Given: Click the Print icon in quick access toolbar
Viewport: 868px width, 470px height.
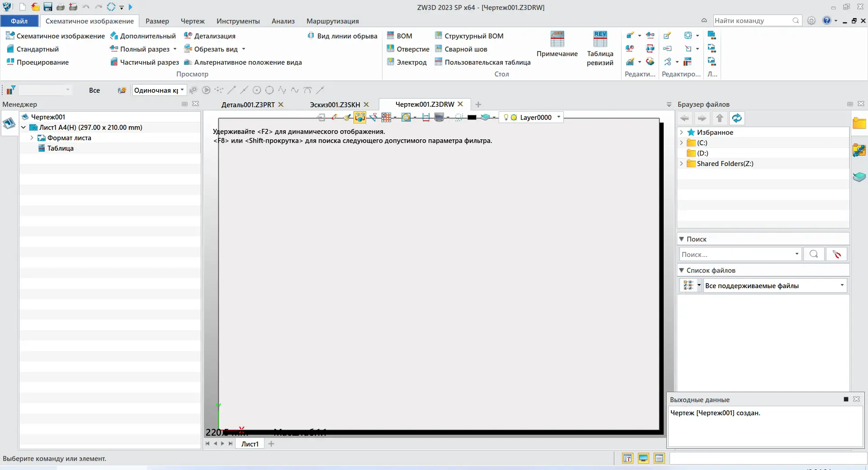Looking at the screenshot, I should [x=60, y=7].
